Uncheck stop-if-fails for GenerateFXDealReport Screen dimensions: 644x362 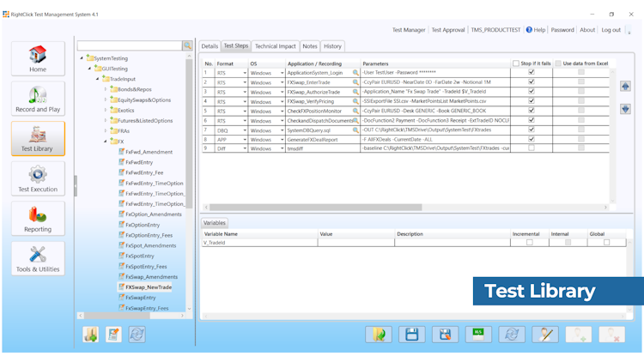[x=532, y=139]
